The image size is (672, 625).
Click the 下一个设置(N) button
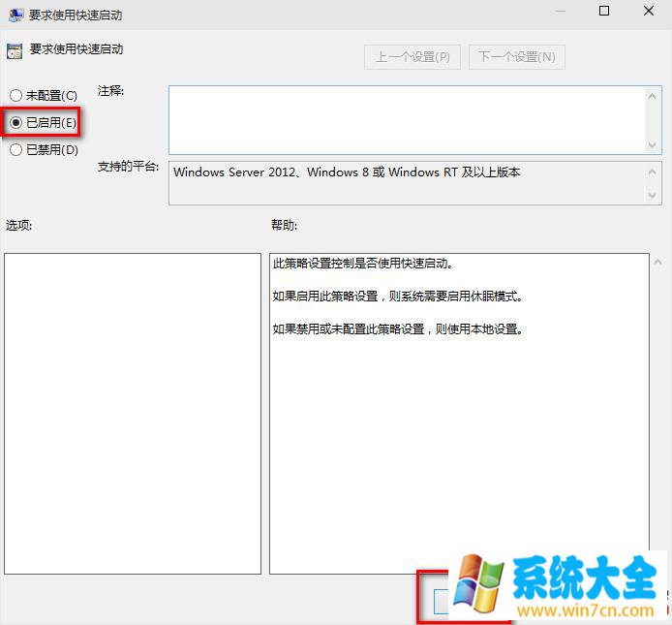point(517,56)
